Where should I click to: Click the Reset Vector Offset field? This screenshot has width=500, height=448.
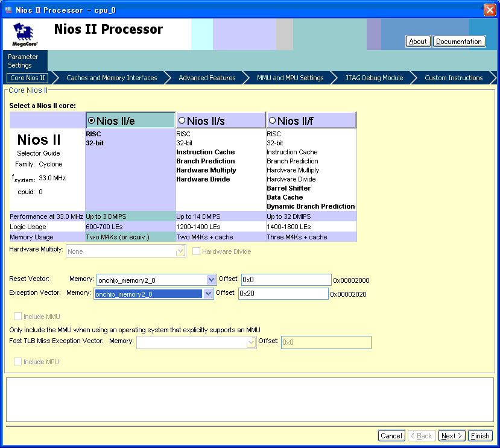tap(286, 280)
